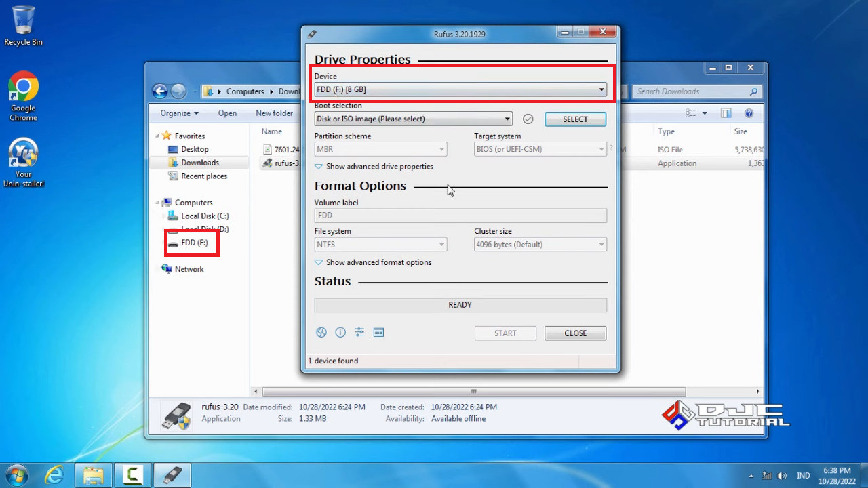Sort by the Size column header
Image resolution: width=868 pixels, height=488 pixels.
coord(741,131)
